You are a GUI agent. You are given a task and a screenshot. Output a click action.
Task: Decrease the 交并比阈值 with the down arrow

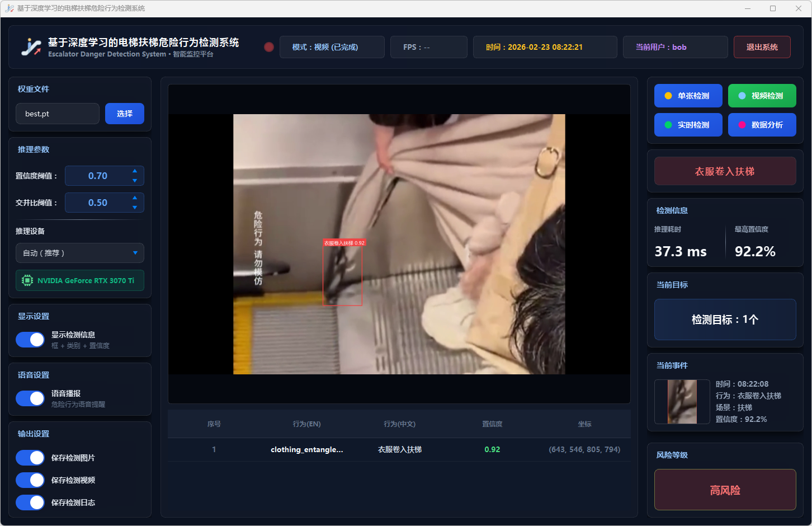pyautogui.click(x=135, y=208)
